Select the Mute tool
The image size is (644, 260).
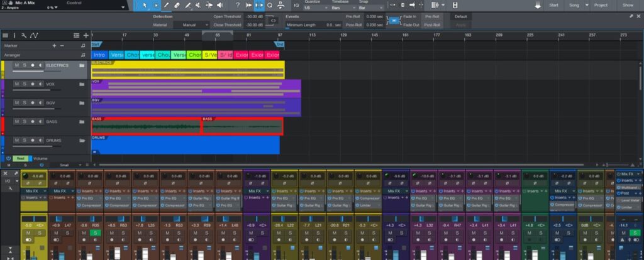198,5
